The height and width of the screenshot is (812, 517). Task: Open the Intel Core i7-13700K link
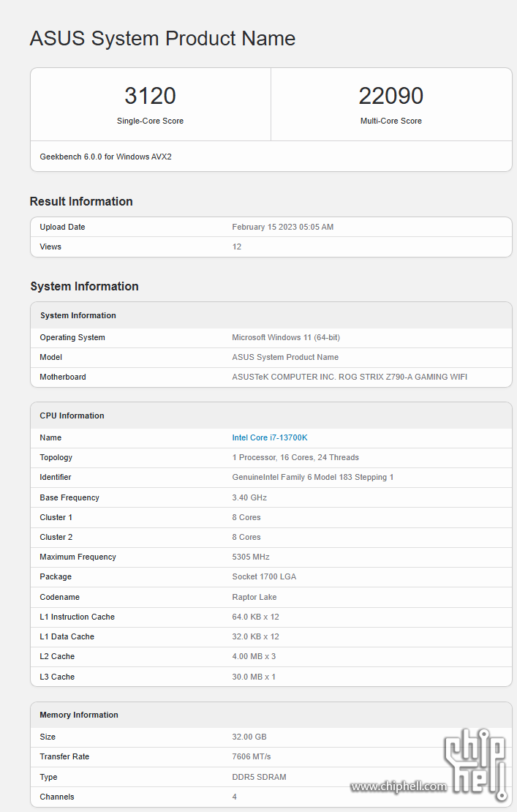[x=270, y=437]
